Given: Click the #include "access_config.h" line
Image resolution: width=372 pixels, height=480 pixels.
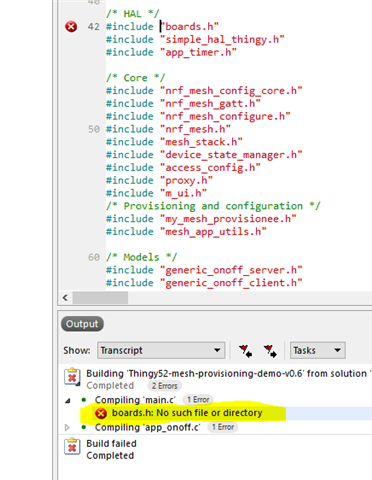Looking at the screenshot, I should point(183,168).
